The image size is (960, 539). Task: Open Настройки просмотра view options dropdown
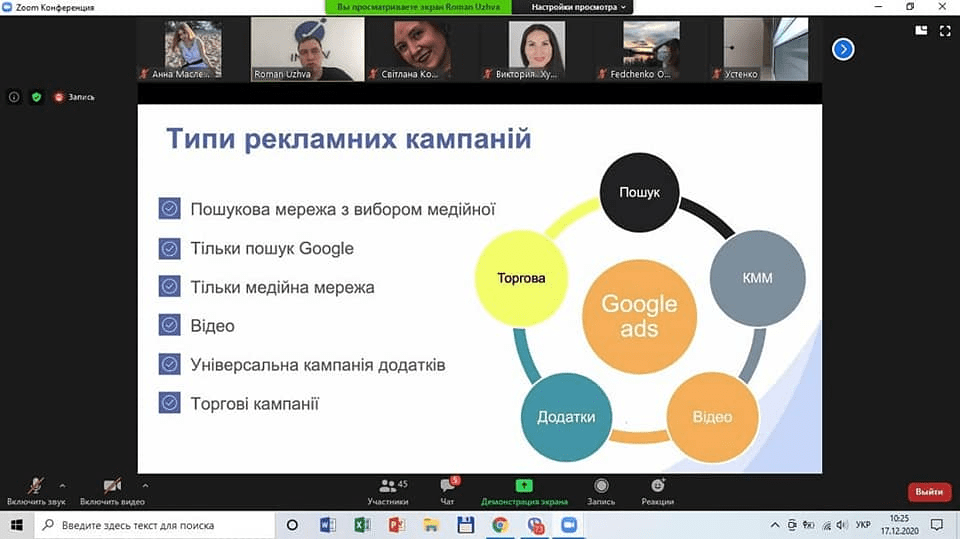point(578,7)
